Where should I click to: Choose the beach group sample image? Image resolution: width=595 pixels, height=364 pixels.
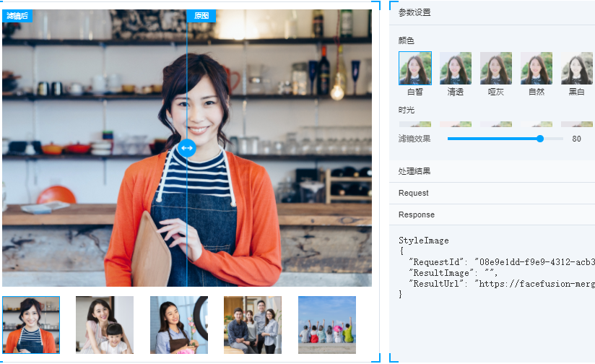coord(327,325)
